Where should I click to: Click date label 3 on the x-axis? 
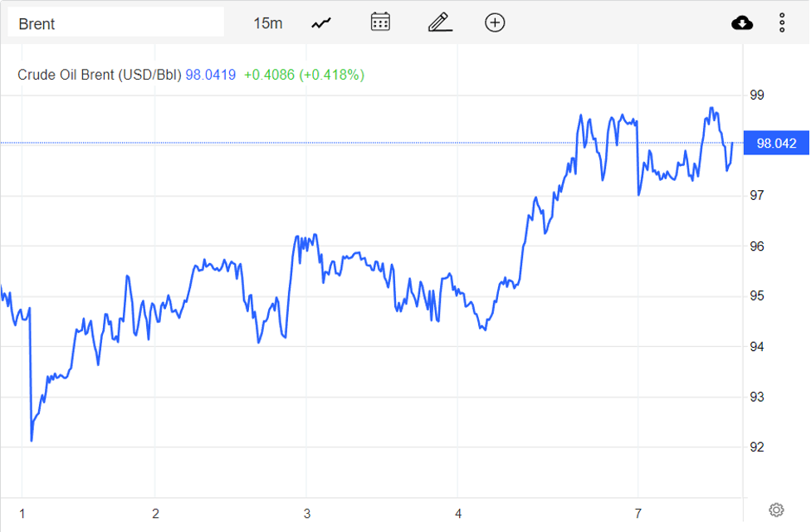coord(306,514)
